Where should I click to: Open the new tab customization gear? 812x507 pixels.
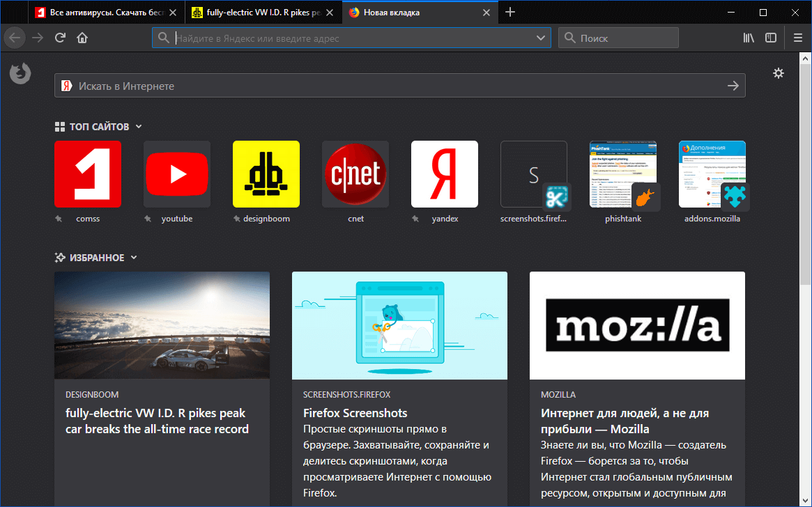tap(779, 72)
